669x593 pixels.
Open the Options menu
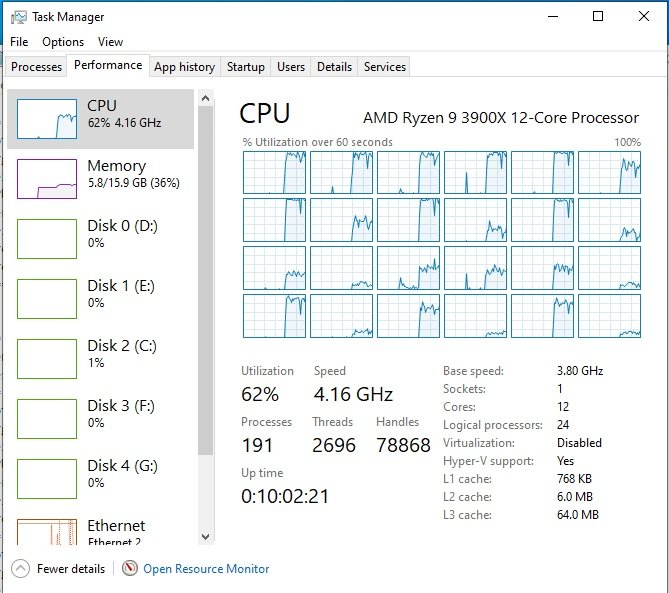click(x=63, y=42)
